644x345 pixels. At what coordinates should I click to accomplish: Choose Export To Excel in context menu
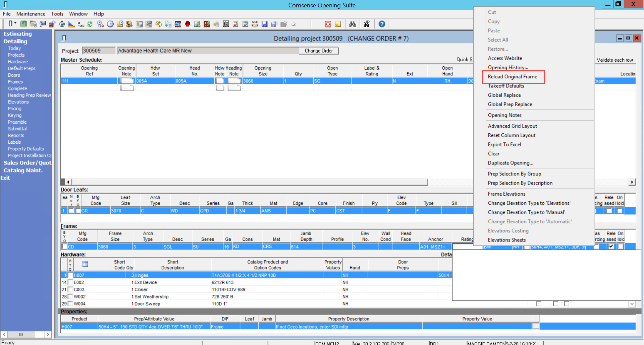click(504, 144)
